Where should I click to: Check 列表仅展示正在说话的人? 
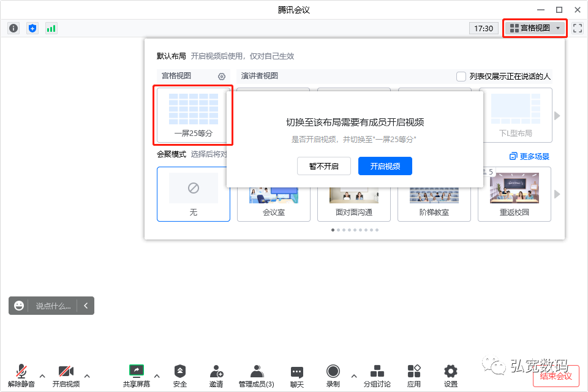(460, 76)
